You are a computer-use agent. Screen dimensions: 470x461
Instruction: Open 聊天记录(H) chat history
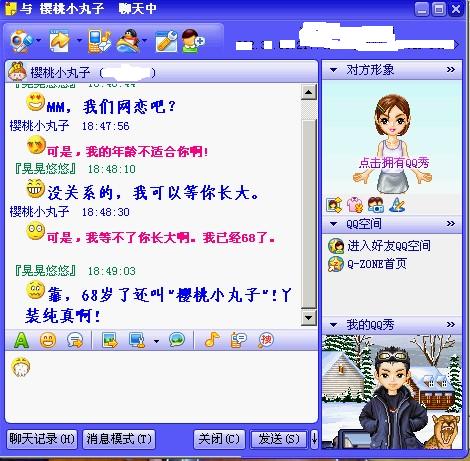point(42,439)
